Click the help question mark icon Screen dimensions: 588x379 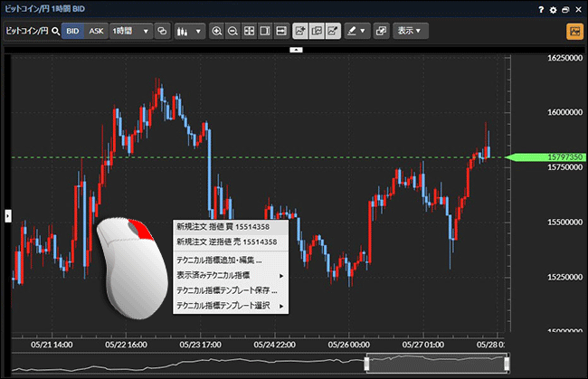click(x=541, y=9)
